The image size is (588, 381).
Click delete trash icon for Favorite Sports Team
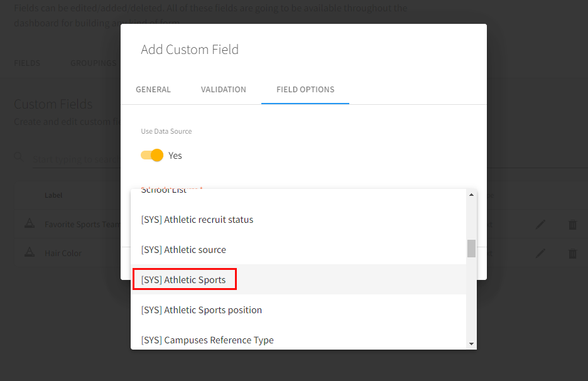(572, 225)
